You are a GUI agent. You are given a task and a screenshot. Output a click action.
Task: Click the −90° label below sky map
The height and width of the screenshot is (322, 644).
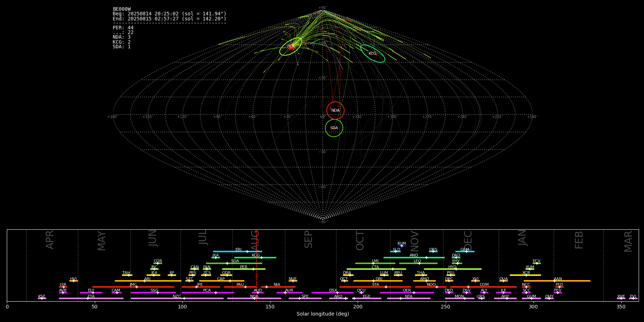click(x=323, y=222)
